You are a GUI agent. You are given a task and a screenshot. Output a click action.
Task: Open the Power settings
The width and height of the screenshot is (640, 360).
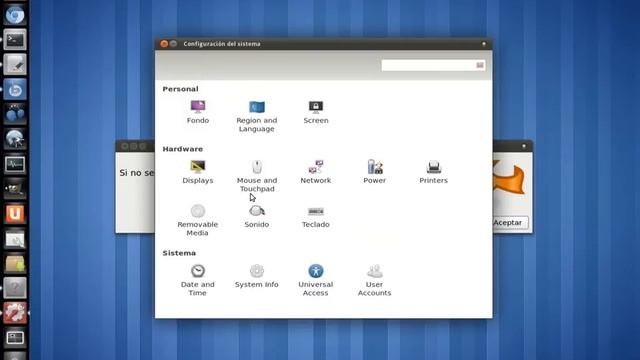(x=374, y=172)
